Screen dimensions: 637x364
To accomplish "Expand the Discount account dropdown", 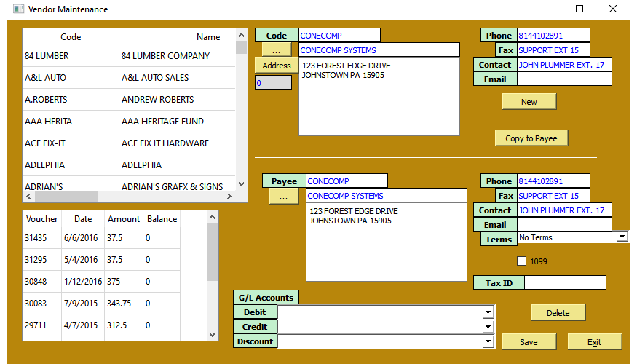I will 488,341.
